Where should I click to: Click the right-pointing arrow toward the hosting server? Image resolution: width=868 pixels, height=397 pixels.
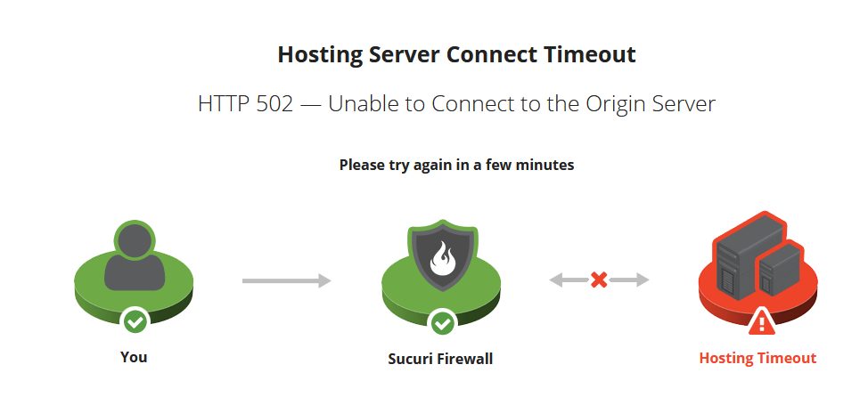[x=629, y=280]
